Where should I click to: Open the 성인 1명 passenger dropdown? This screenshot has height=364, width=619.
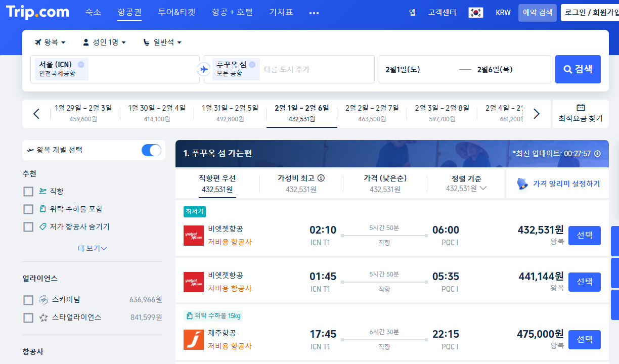(x=105, y=42)
